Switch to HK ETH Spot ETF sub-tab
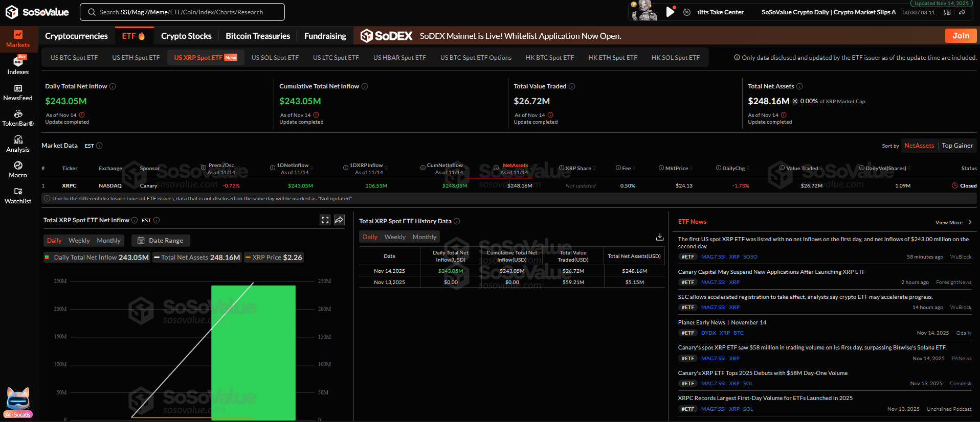This screenshot has width=980, height=422. pos(613,57)
